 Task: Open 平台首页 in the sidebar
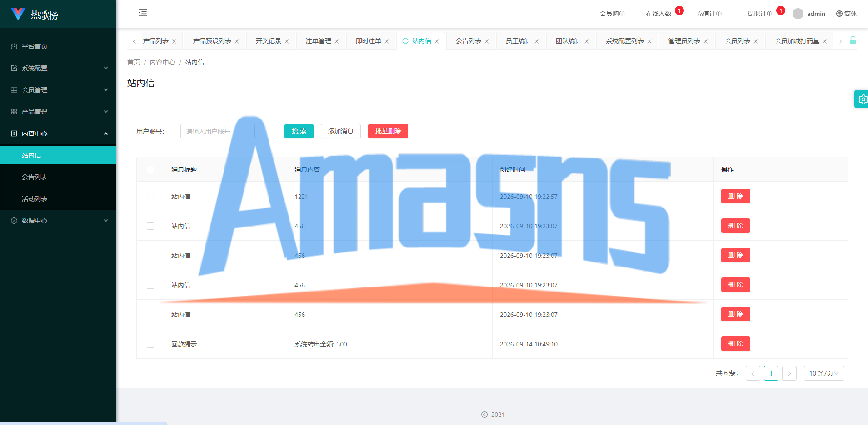point(58,46)
